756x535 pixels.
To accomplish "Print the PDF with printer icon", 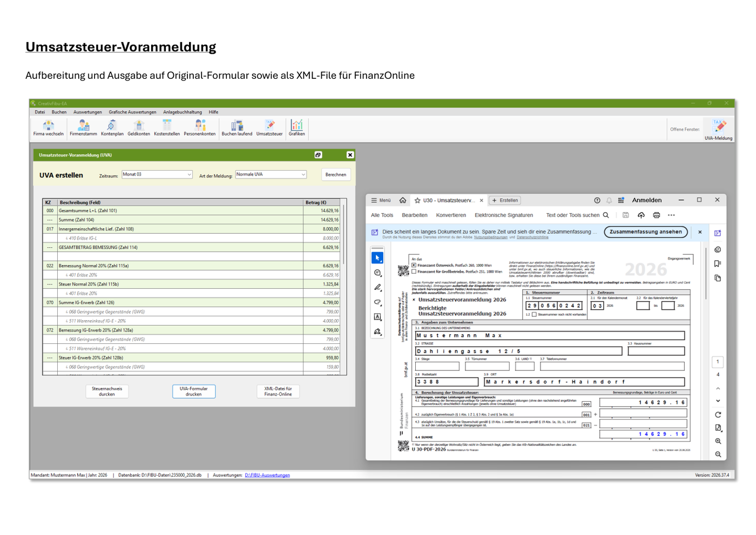I will tap(657, 215).
